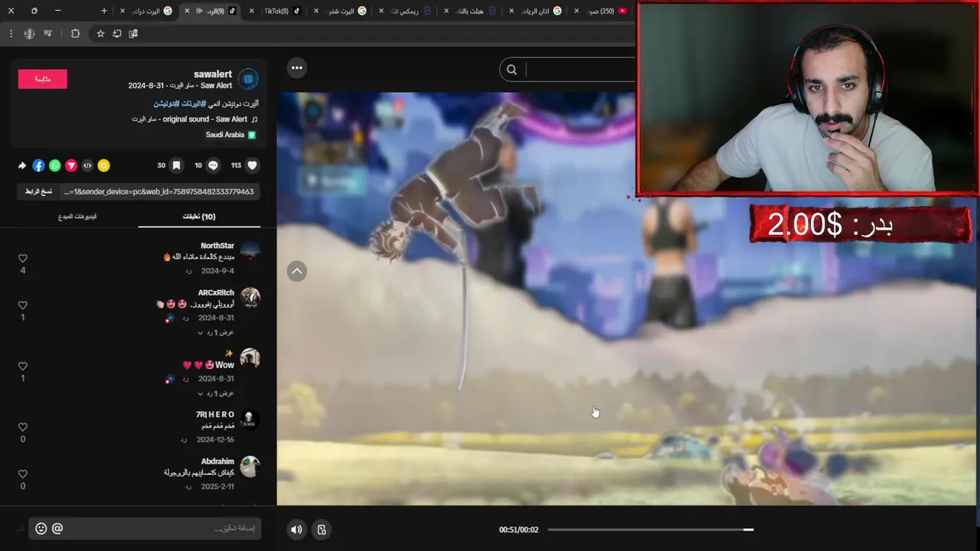
Task: Click the copy link button
Action: click(x=38, y=191)
